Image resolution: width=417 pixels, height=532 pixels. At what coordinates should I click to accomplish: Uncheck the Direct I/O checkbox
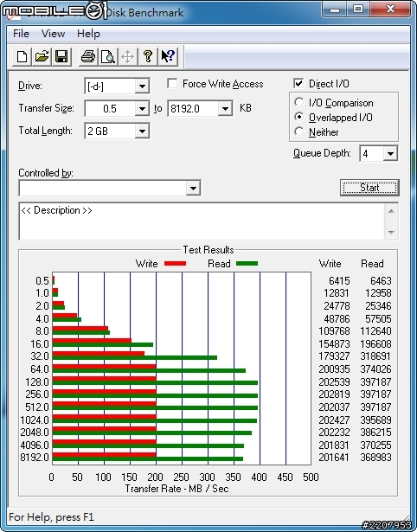click(x=298, y=83)
